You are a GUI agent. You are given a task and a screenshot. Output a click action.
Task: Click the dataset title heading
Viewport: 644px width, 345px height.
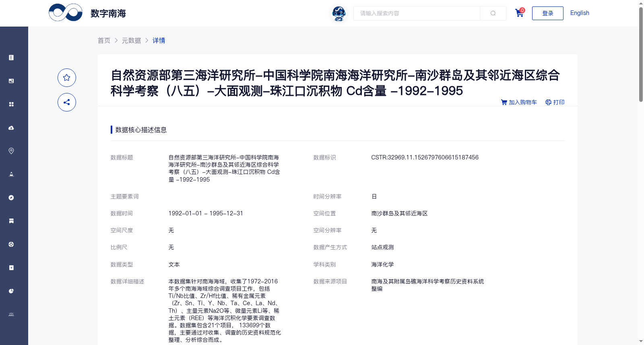[x=335, y=83]
